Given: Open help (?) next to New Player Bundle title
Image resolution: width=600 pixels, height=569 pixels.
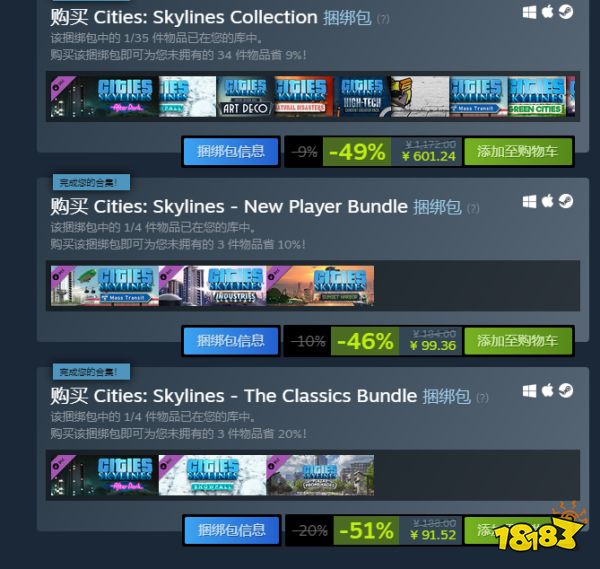Looking at the screenshot, I should (473, 209).
